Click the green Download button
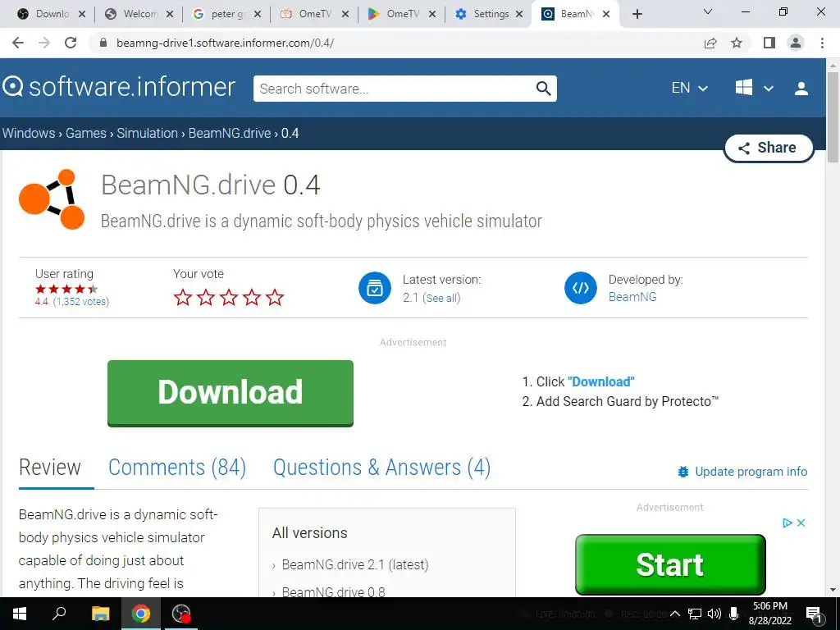Screen dimensions: 840x630 (231, 393)
